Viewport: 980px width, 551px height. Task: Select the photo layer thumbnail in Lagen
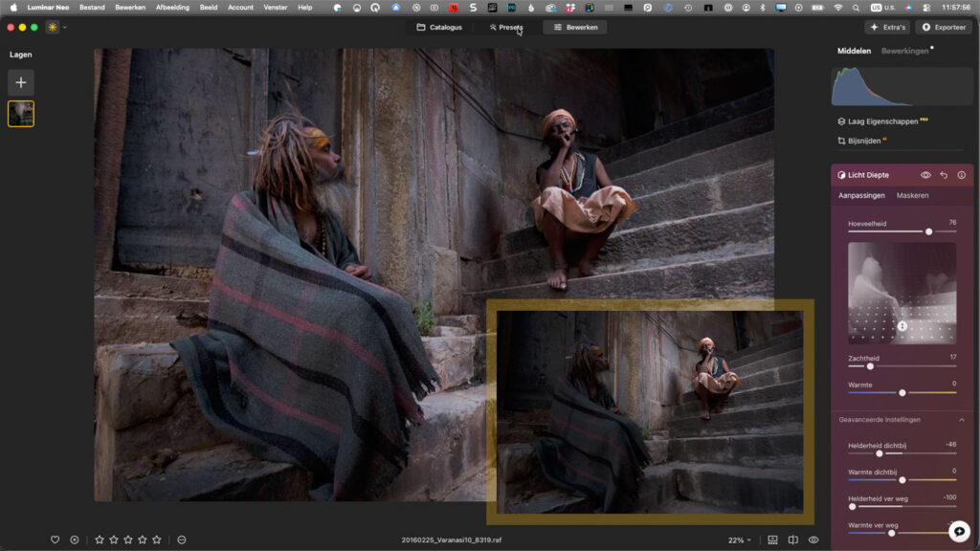click(21, 114)
